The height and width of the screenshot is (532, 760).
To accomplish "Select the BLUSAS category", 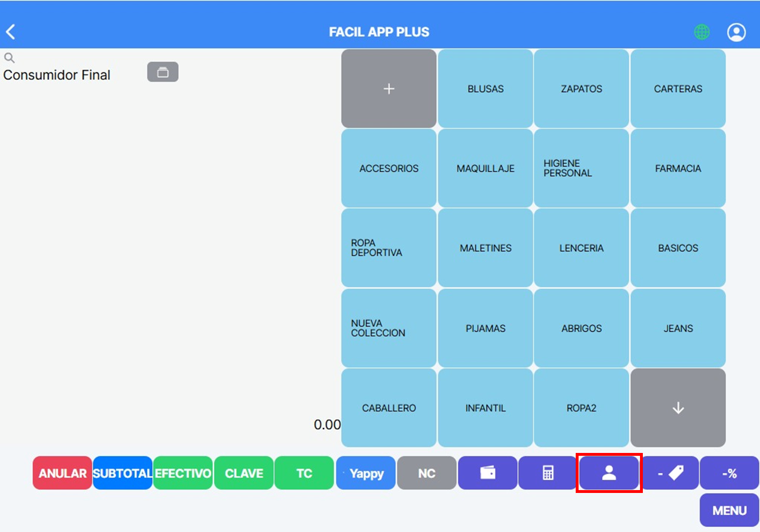I will [485, 89].
